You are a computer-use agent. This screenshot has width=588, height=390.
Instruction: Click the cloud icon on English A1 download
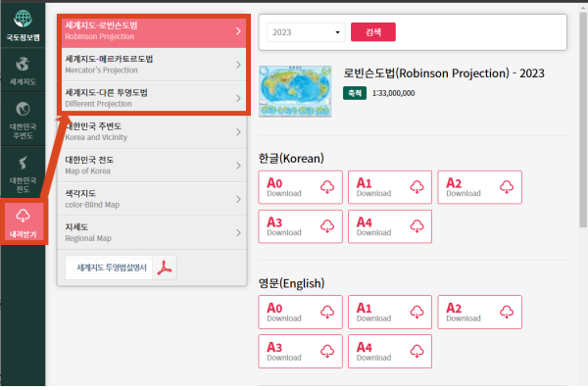416,312
